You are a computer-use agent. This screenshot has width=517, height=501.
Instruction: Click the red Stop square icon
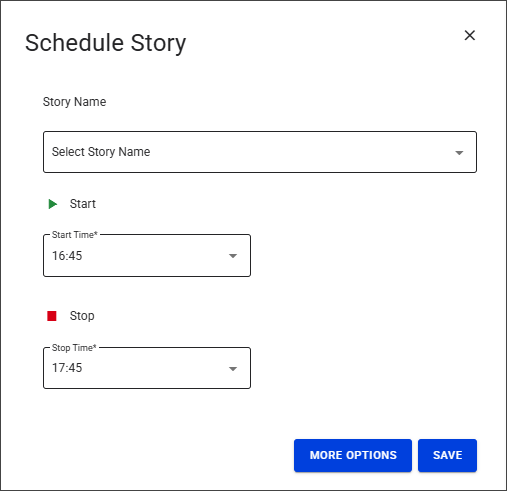click(52, 316)
